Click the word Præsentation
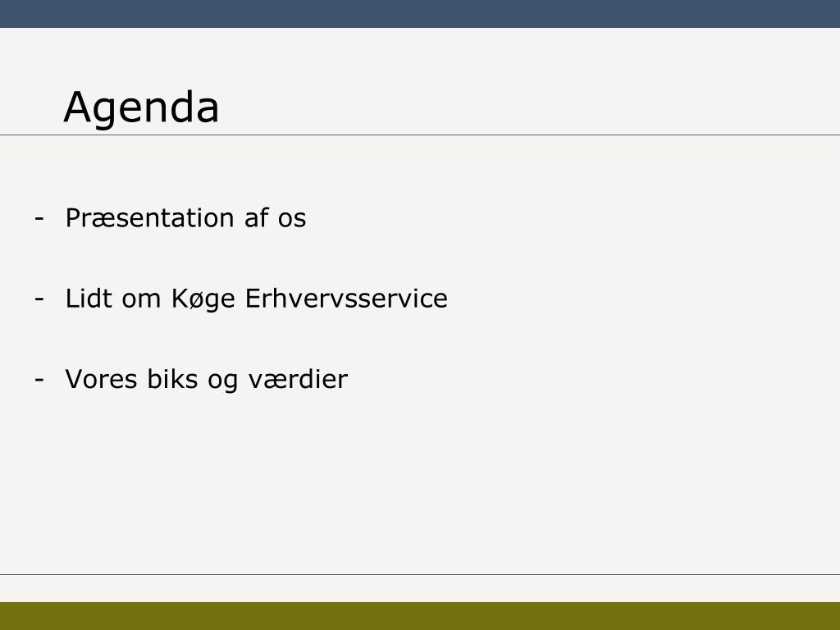The height and width of the screenshot is (630, 840). click(149, 218)
